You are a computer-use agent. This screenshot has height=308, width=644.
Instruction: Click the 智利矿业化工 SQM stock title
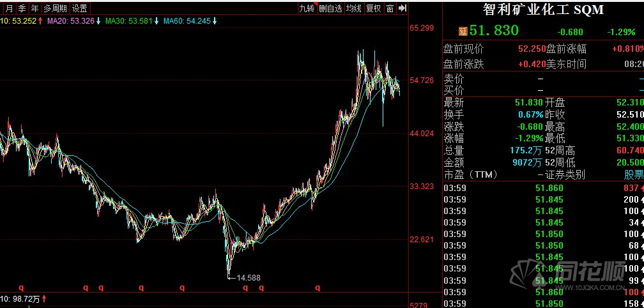click(x=543, y=10)
